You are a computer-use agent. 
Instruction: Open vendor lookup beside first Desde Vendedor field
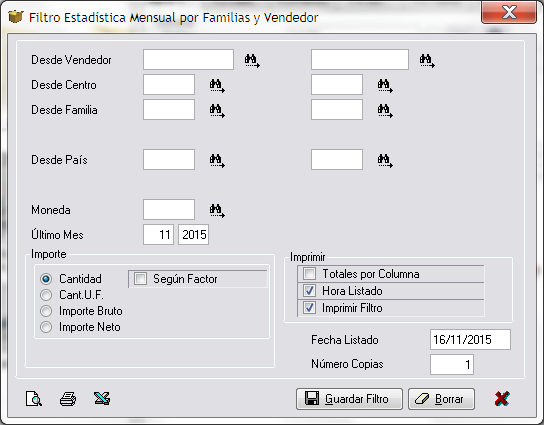point(252,61)
